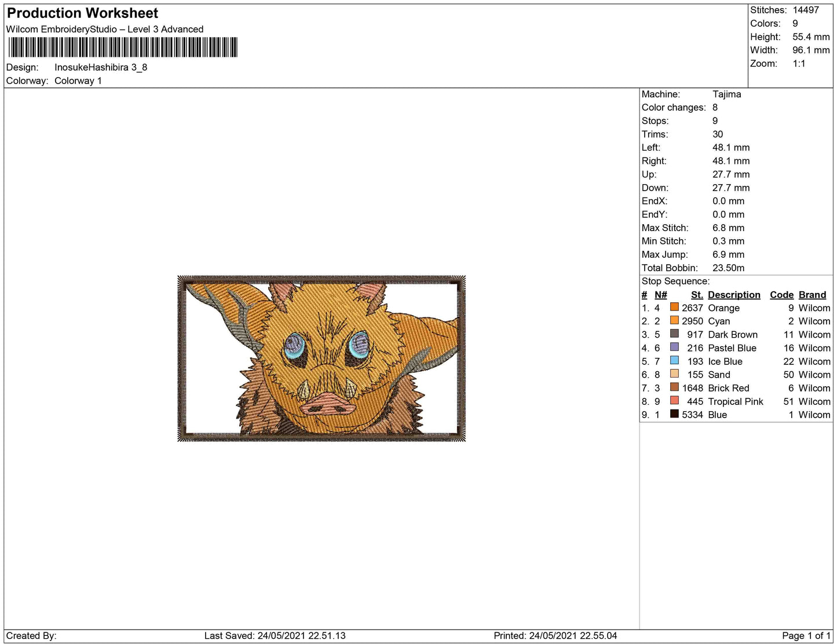Click the Total Bobbin value 23.50m
Screen dimensions: 837x644
(x=729, y=268)
